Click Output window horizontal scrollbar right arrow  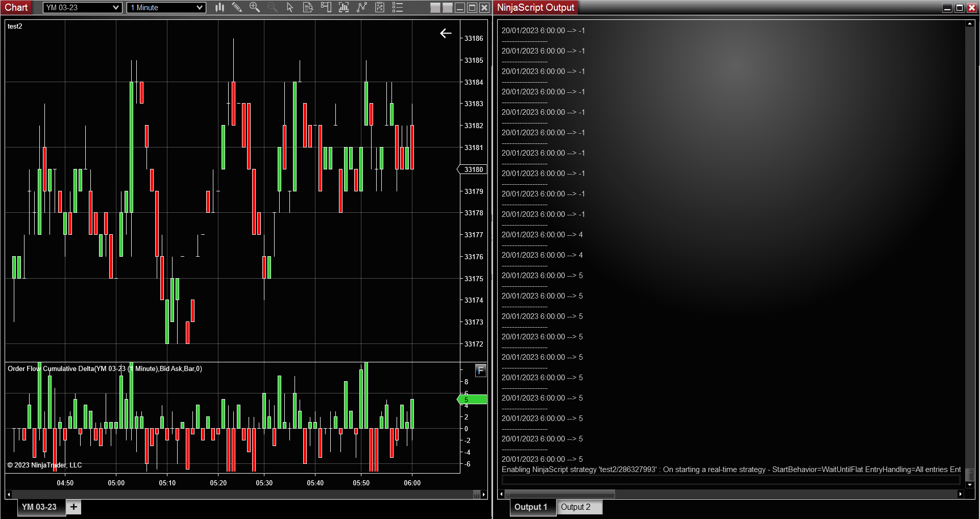[x=961, y=494]
